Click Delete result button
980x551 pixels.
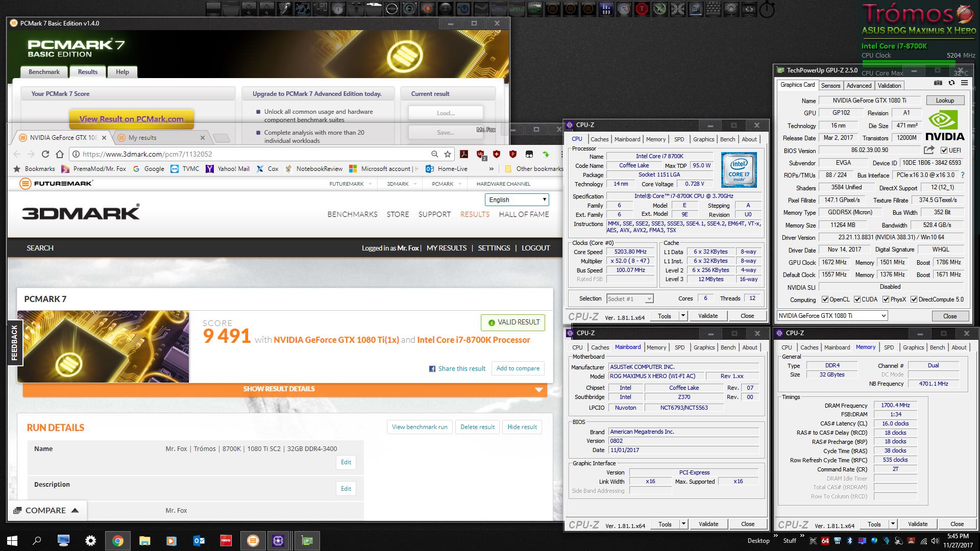(x=477, y=427)
